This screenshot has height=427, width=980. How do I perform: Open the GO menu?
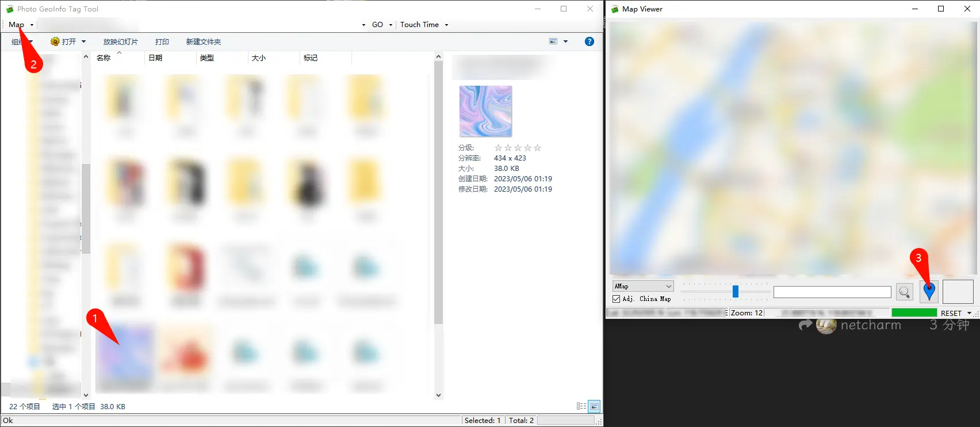tap(377, 25)
